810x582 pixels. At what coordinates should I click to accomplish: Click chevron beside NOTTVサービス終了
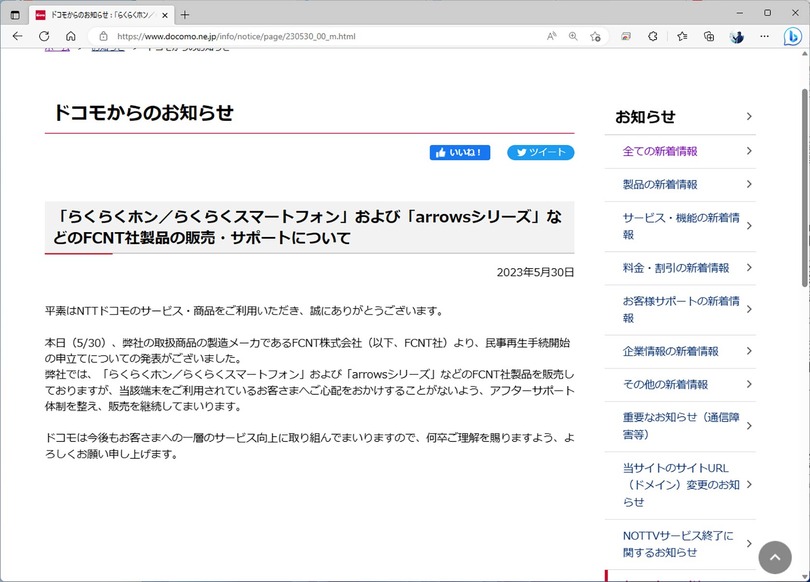click(x=749, y=544)
